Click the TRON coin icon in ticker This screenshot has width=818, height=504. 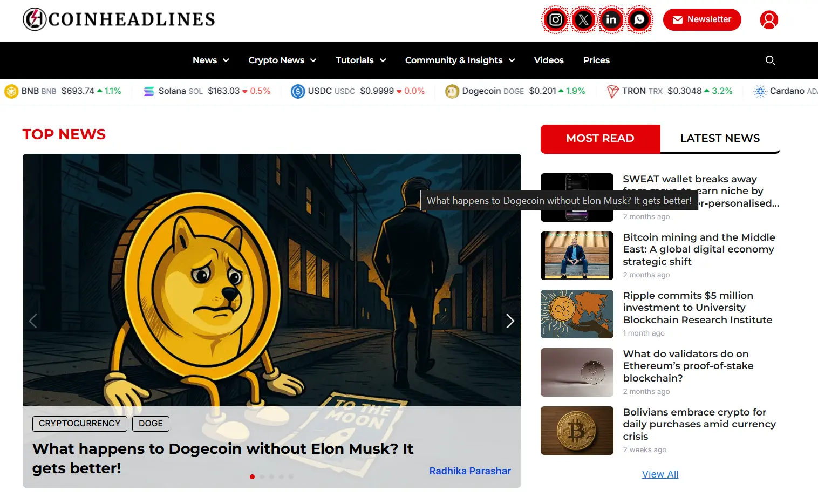pos(612,91)
